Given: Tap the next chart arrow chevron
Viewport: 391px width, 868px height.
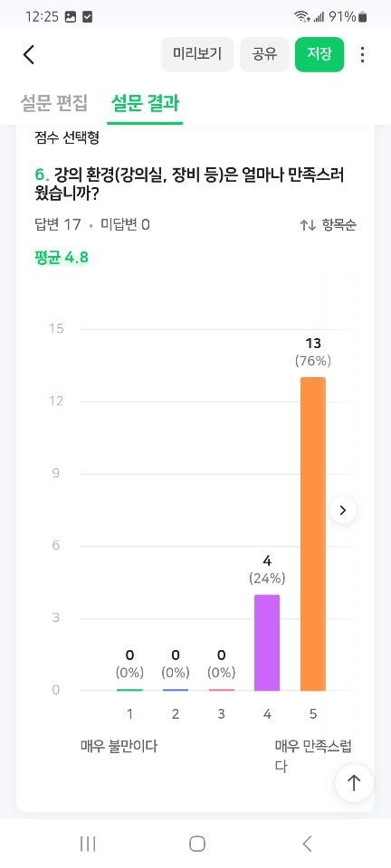Looking at the screenshot, I should point(343,510).
